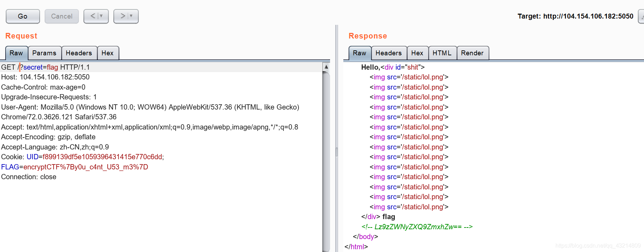Open the Request Headers tab
644x252 pixels.
pyautogui.click(x=79, y=53)
